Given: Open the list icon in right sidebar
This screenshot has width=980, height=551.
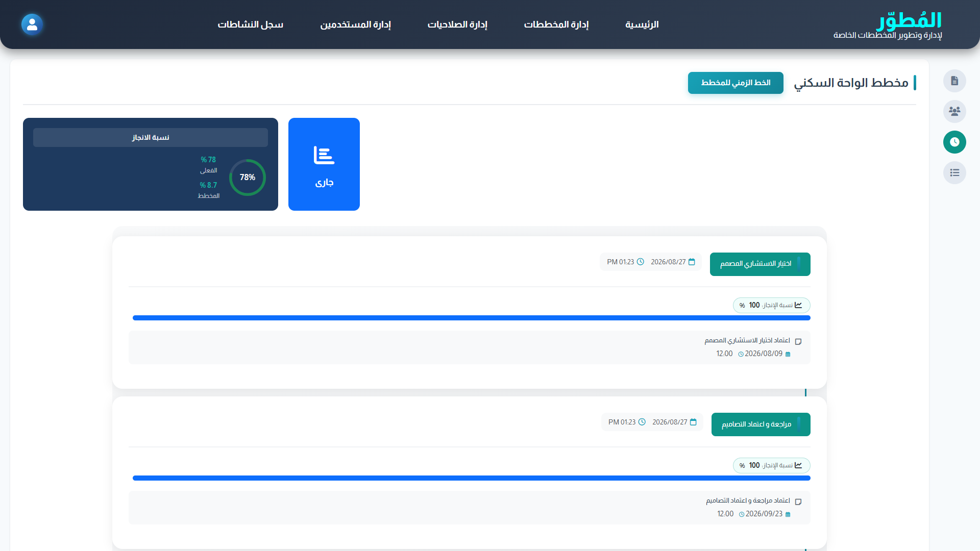Looking at the screenshot, I should tap(954, 172).
